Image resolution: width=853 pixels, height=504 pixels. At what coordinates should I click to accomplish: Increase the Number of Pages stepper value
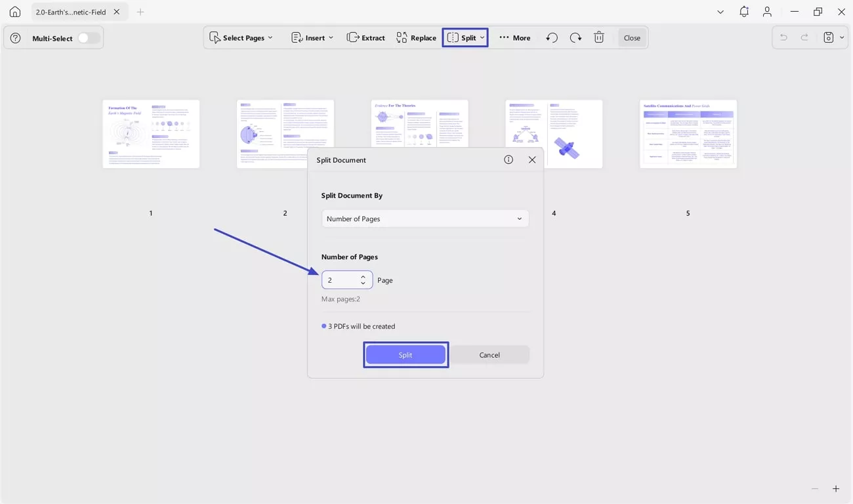pos(363,276)
